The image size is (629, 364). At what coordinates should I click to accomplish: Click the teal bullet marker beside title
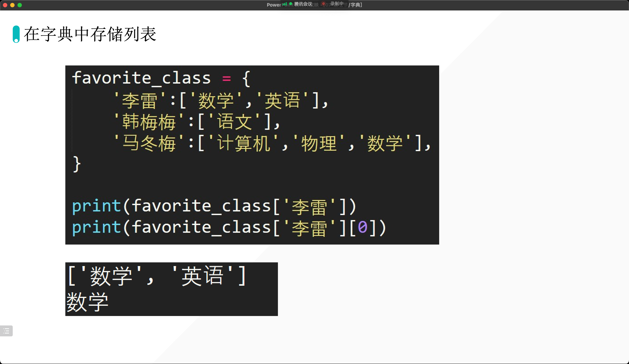16,34
